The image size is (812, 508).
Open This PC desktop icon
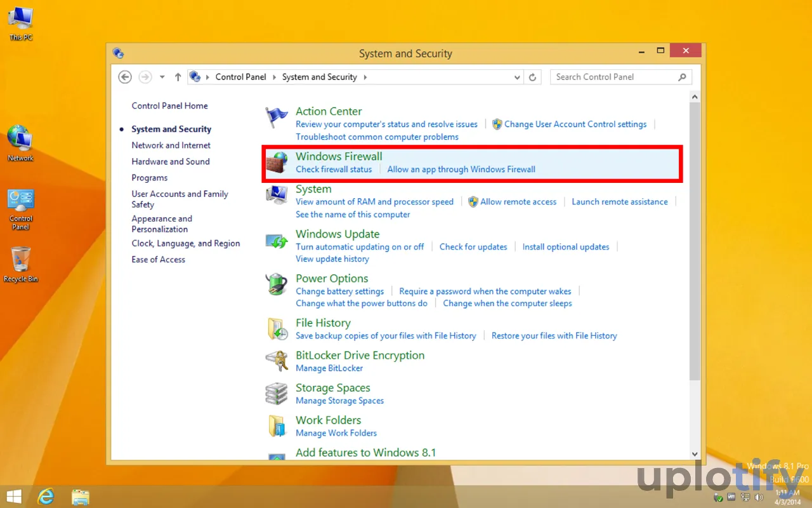pos(20,23)
